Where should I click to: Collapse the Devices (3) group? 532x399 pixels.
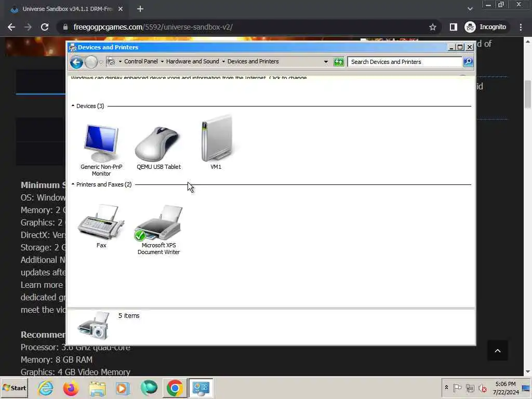pos(73,106)
